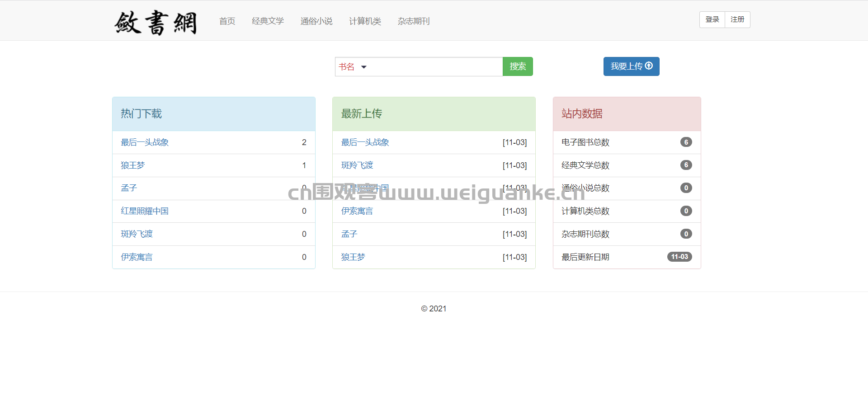Click the 电子图书总数 count badge
Screen dimensions: 868x400
click(686, 142)
